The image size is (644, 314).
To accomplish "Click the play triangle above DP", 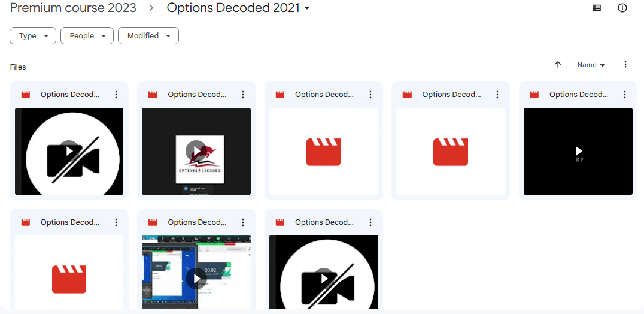I will 579,151.
